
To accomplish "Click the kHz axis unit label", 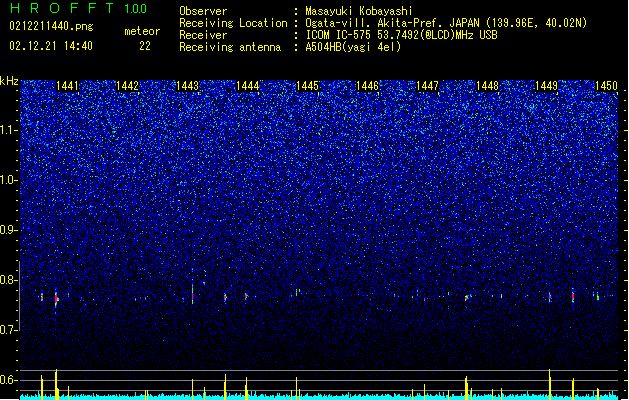I will (x=9, y=81).
